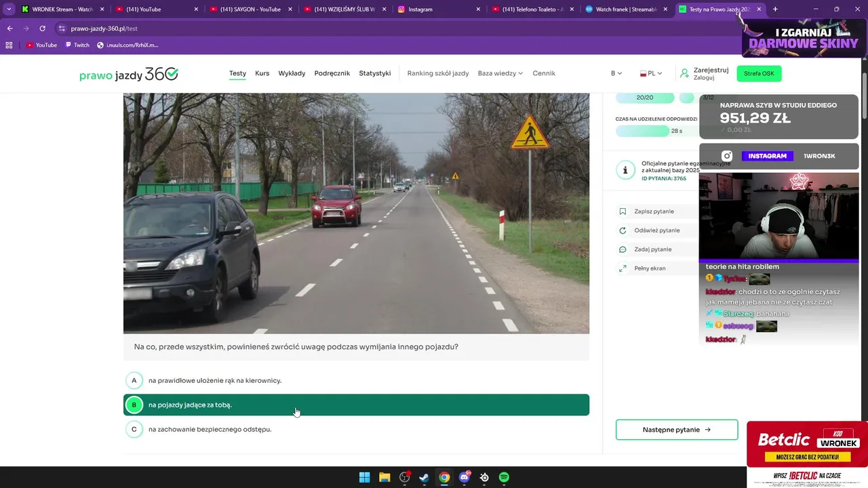The height and width of the screenshot is (488, 868).
Task: Click the Pełny ekran option
Action: point(650,268)
